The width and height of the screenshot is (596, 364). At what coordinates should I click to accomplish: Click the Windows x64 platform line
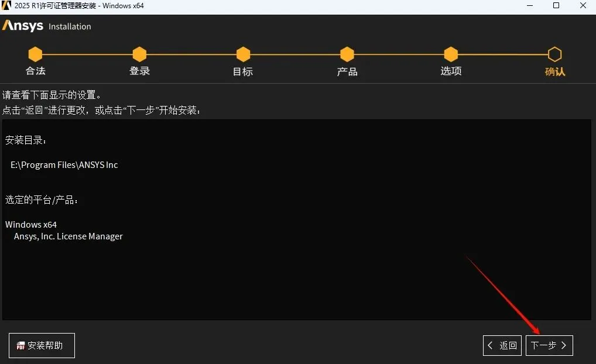pyautogui.click(x=31, y=225)
